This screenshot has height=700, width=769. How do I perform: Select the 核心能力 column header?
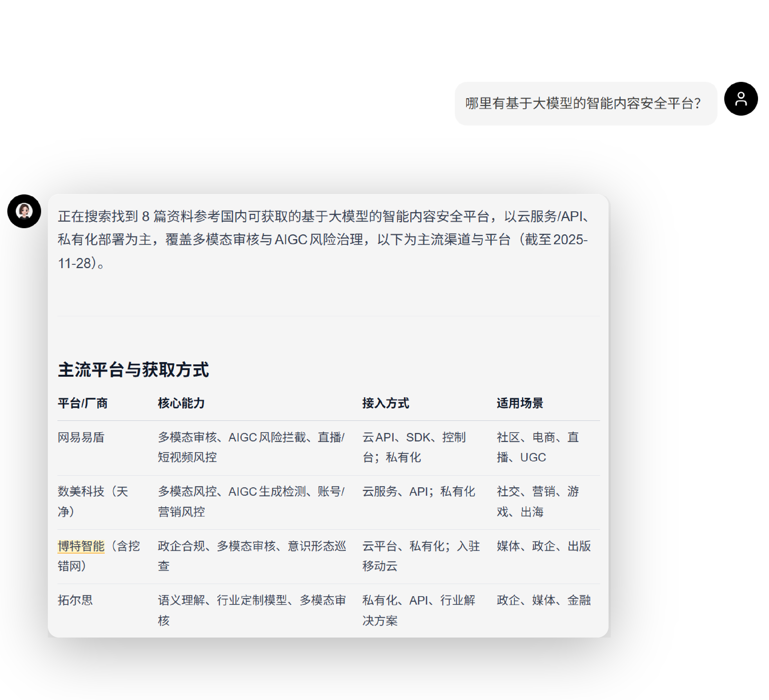pyautogui.click(x=181, y=403)
